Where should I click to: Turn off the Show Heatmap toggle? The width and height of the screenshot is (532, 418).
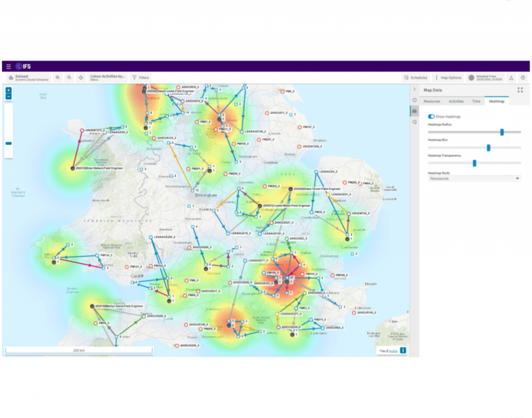tap(431, 116)
